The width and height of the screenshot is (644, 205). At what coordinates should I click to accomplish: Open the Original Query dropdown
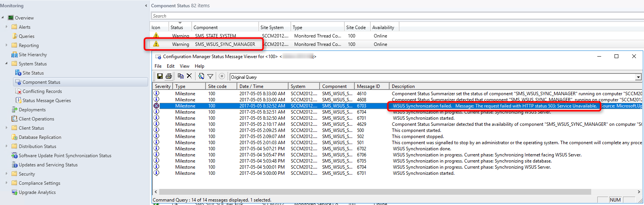point(638,77)
